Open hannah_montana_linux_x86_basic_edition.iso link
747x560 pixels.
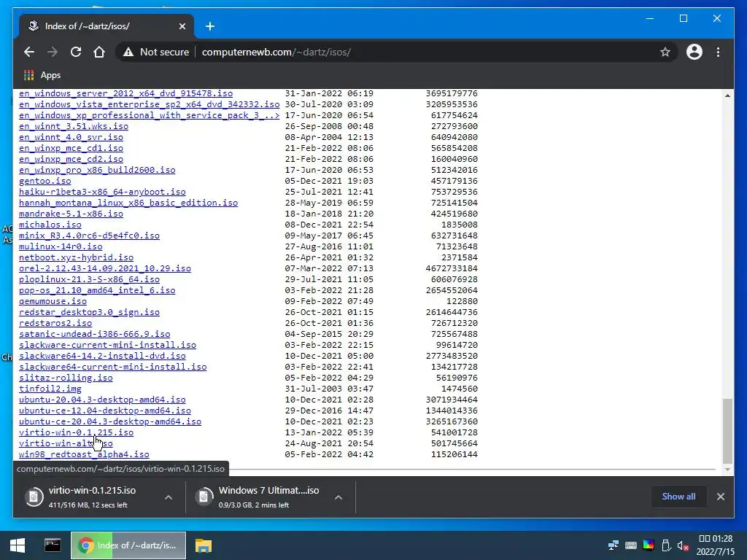click(128, 203)
